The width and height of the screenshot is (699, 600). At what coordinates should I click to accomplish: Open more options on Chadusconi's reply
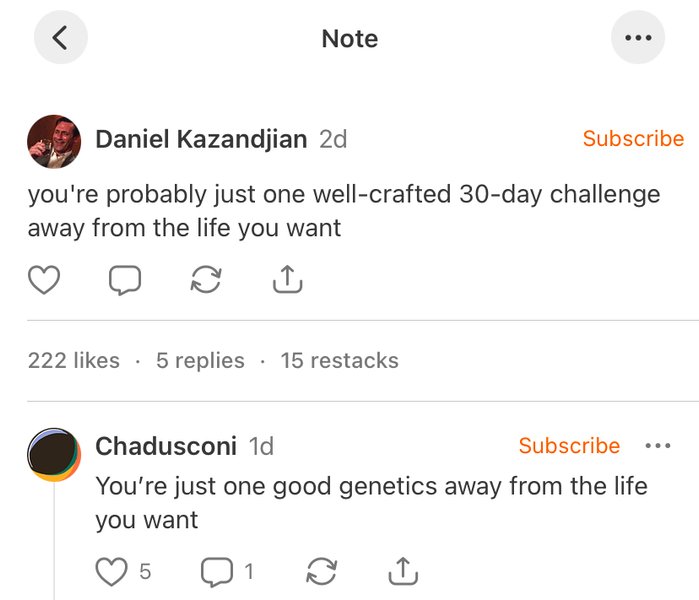click(x=657, y=446)
